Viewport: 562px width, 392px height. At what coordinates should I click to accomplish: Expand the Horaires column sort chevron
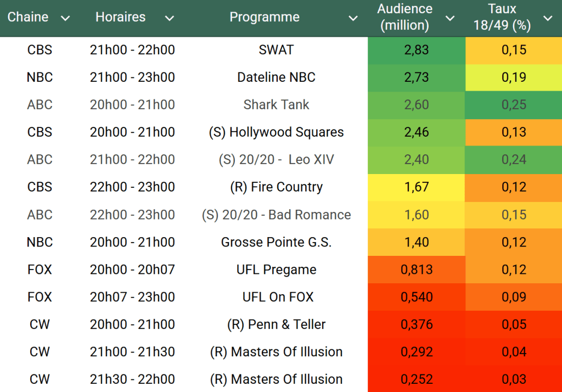coord(170,18)
